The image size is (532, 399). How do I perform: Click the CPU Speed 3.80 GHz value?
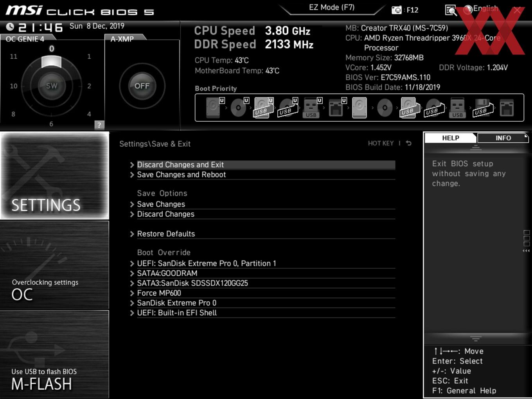tap(288, 31)
